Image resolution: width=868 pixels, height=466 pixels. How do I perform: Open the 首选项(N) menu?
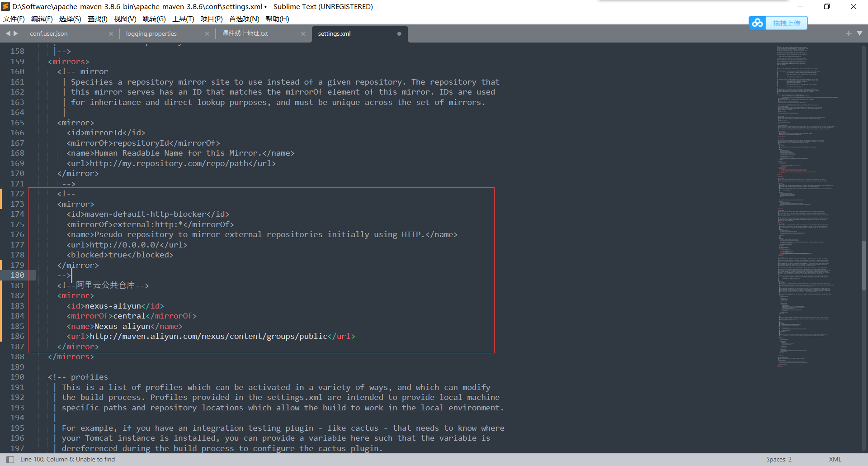pyautogui.click(x=244, y=19)
